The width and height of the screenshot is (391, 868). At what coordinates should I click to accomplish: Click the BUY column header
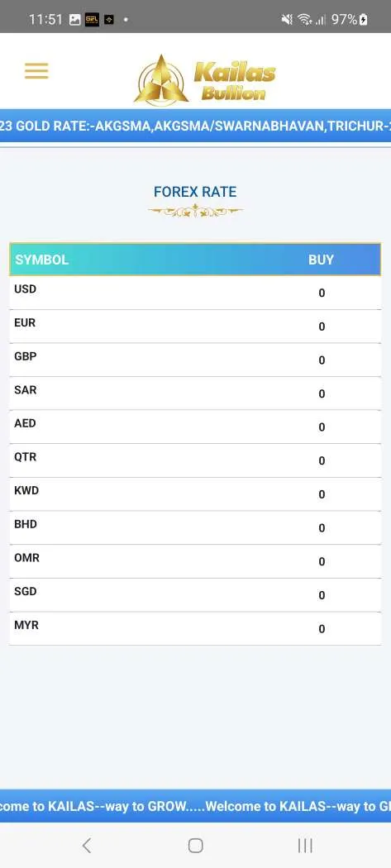pos(322,260)
